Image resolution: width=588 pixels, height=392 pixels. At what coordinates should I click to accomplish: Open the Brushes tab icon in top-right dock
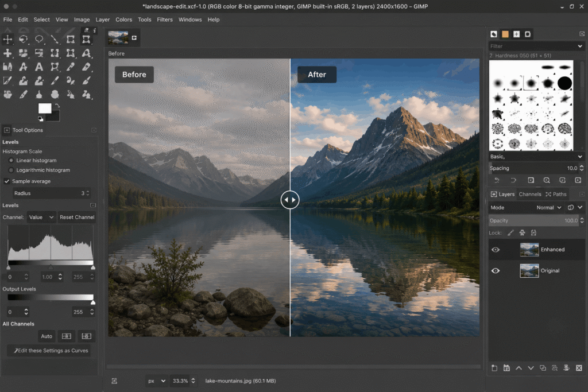[494, 34]
